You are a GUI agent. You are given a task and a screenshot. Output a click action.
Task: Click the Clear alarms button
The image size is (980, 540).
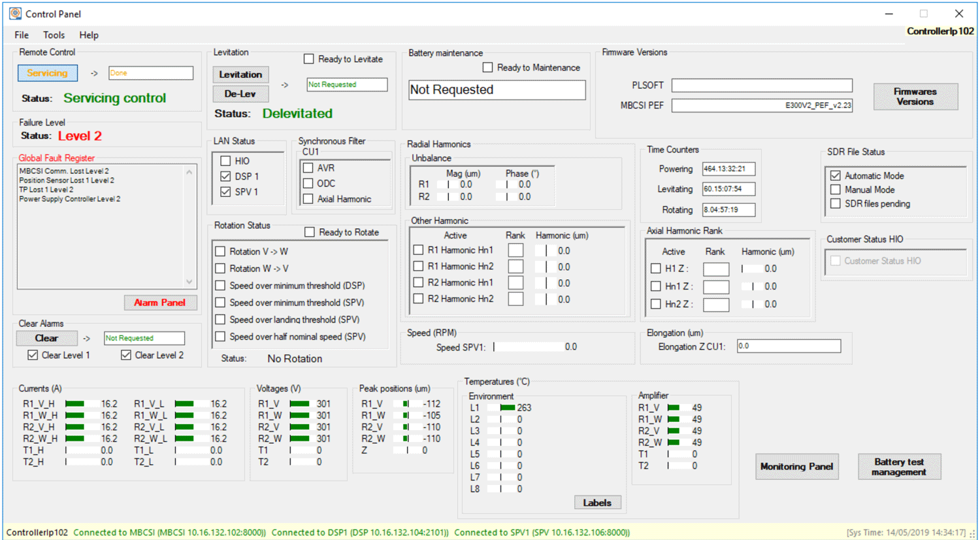[46, 338]
